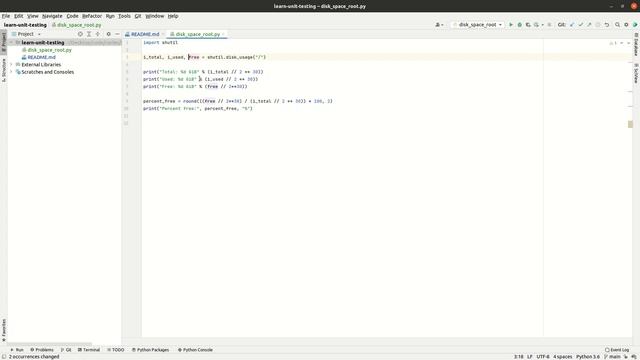The image size is (640, 360).
Task: Go to next highlighted problem arrow in editor corner
Action: pos(629,43)
